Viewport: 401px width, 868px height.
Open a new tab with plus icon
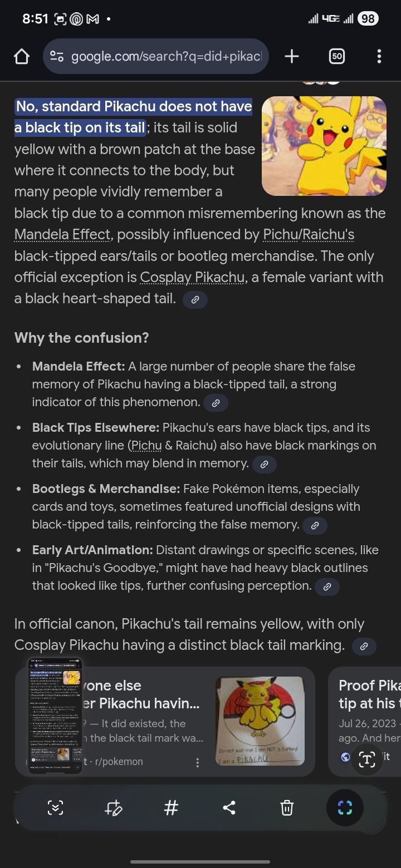[x=291, y=56]
